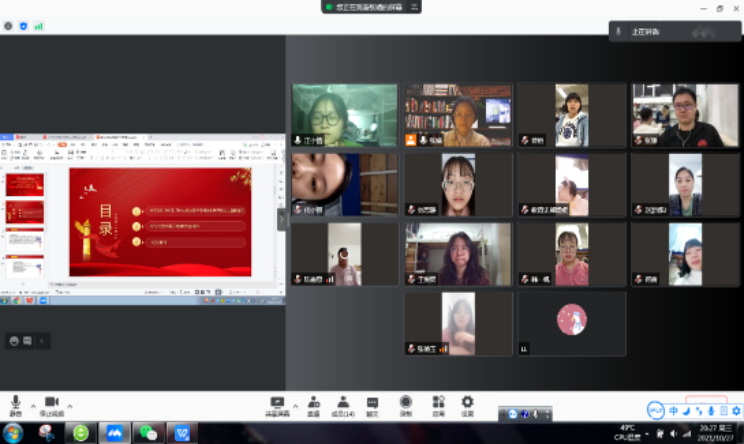Click the network signal strength icon
Viewport: 744px width, 444px height.
tap(39, 26)
